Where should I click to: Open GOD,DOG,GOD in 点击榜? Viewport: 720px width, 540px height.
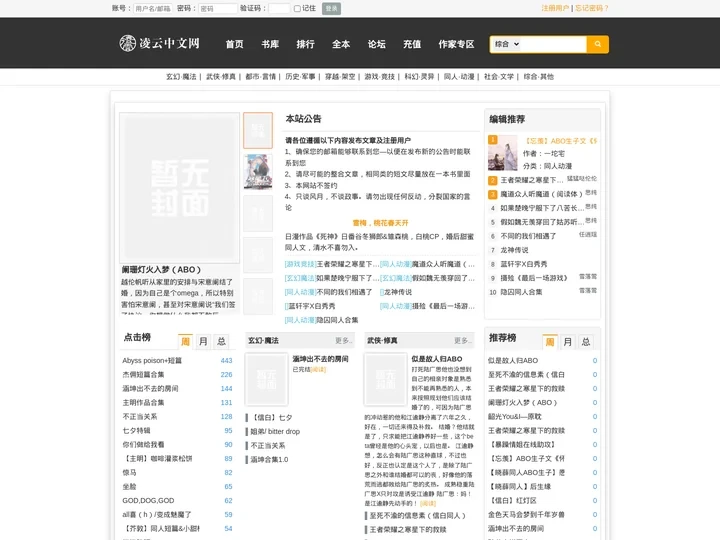148,501
